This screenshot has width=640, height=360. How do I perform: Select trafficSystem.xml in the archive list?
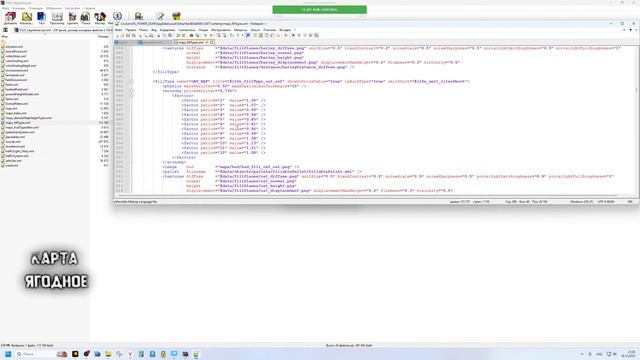coord(17,156)
